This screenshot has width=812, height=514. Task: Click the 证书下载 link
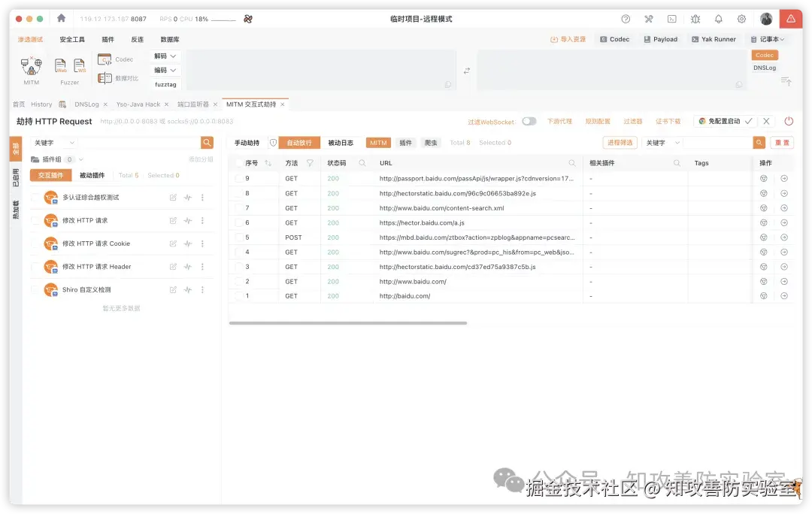pyautogui.click(x=668, y=121)
